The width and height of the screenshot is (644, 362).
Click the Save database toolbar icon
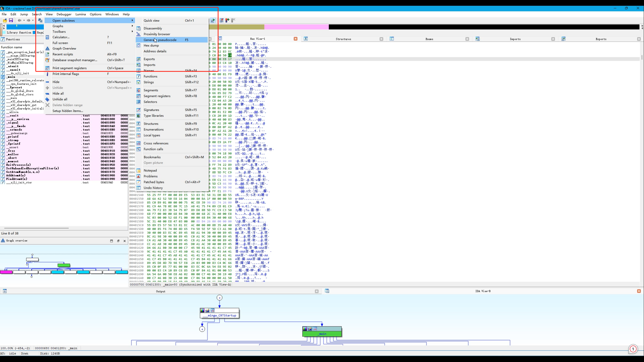point(11,20)
